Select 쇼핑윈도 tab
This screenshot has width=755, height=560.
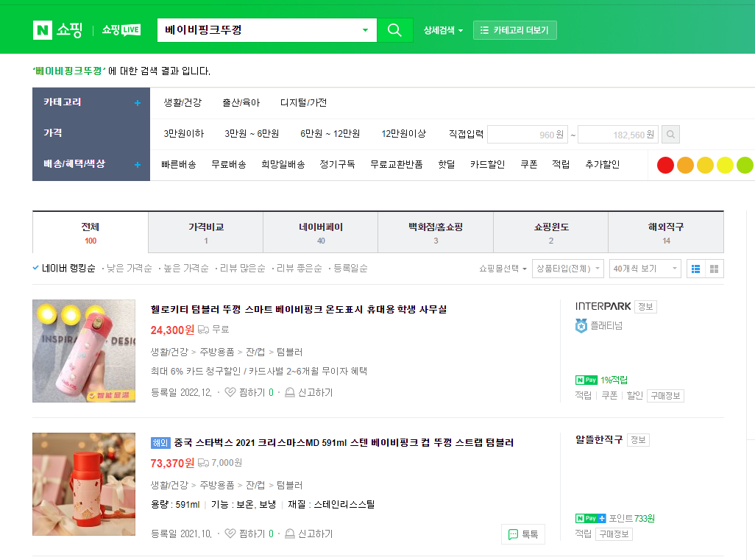click(x=551, y=233)
